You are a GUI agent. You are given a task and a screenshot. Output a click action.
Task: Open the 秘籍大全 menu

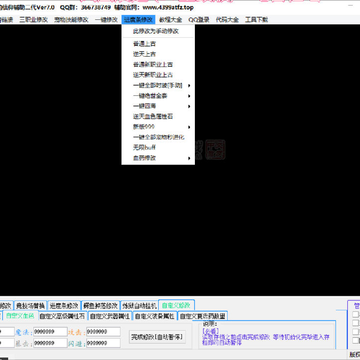point(171,20)
